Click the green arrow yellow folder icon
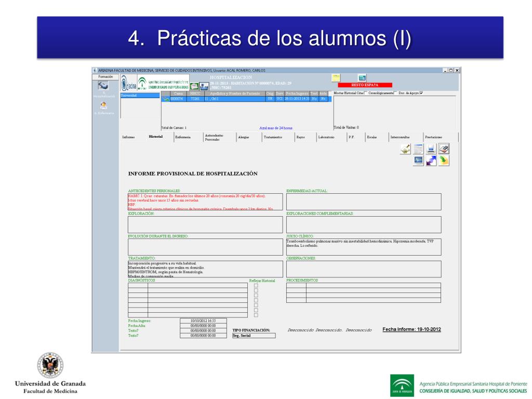 444,161
